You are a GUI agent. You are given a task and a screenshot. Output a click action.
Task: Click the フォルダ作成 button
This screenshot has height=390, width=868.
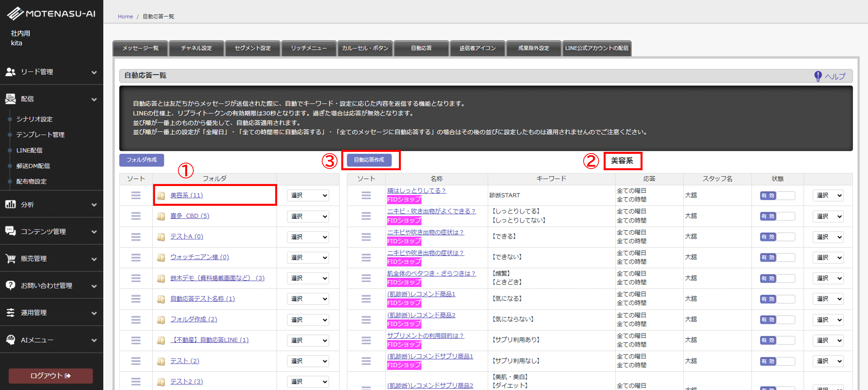coord(141,160)
